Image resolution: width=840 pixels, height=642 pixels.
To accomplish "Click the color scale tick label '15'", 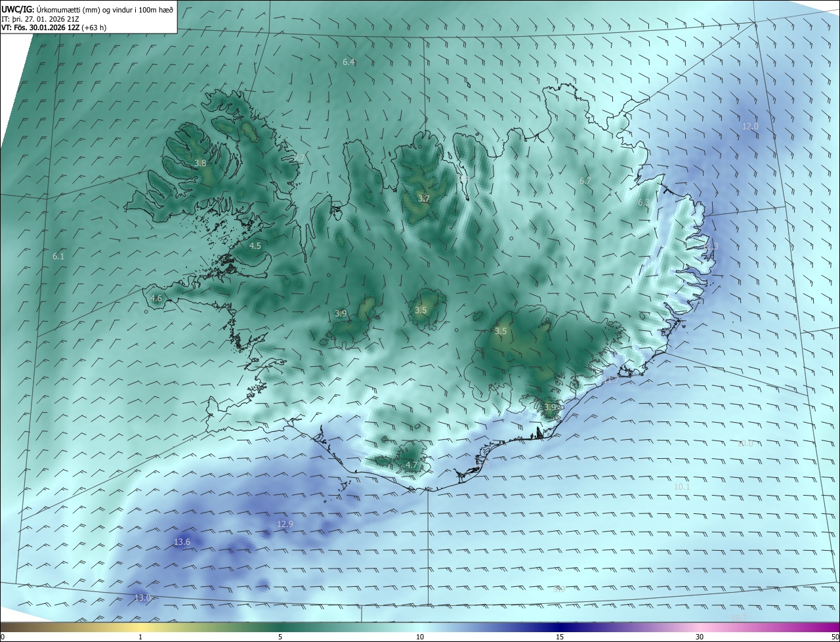I will pyautogui.click(x=560, y=637).
